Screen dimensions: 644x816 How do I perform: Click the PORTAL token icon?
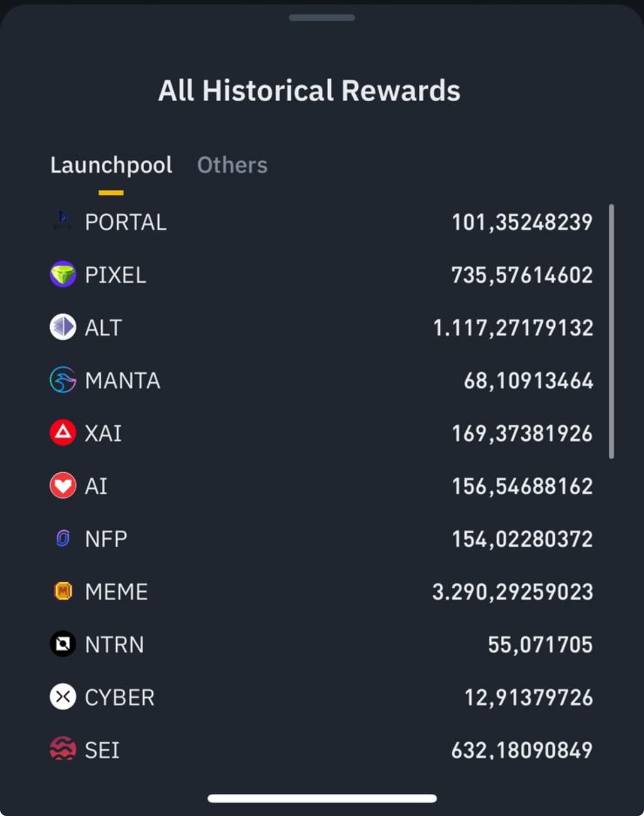click(63, 221)
